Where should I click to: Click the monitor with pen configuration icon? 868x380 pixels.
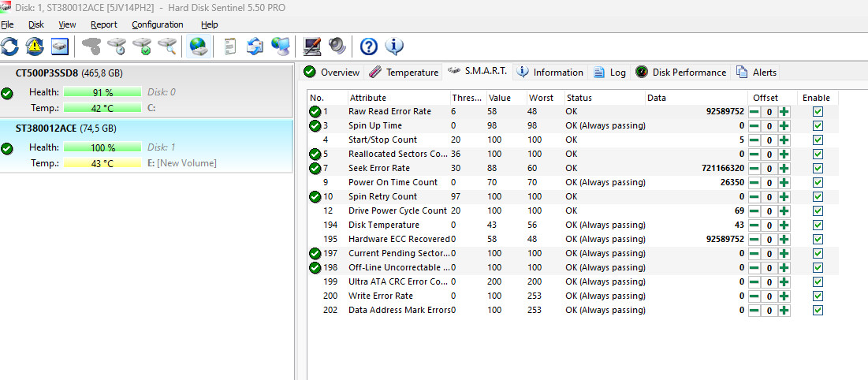[312, 47]
